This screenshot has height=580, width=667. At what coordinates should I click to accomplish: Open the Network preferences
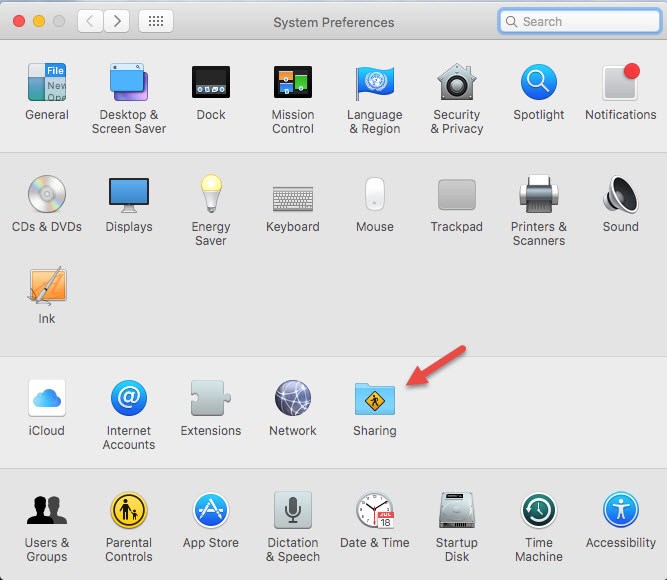pyautogui.click(x=293, y=400)
